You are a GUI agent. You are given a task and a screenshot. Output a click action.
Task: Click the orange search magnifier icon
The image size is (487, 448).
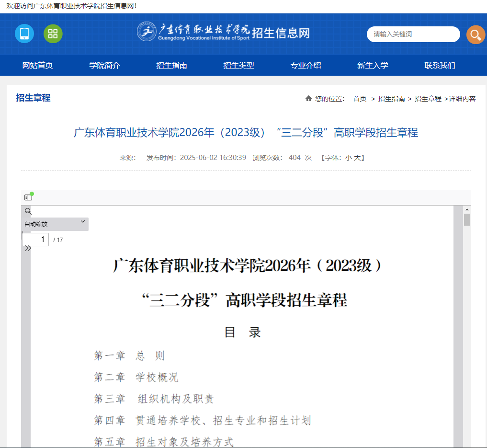pyautogui.click(x=475, y=34)
